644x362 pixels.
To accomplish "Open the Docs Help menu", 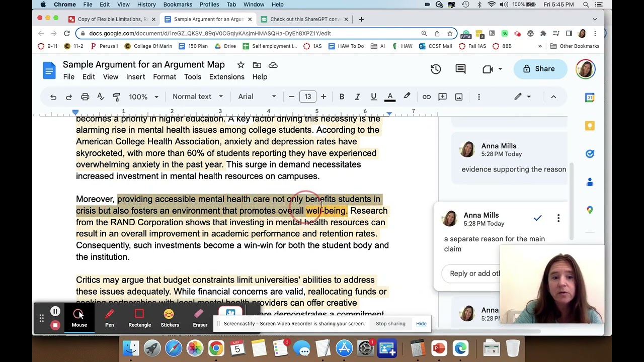I will pos(260,77).
